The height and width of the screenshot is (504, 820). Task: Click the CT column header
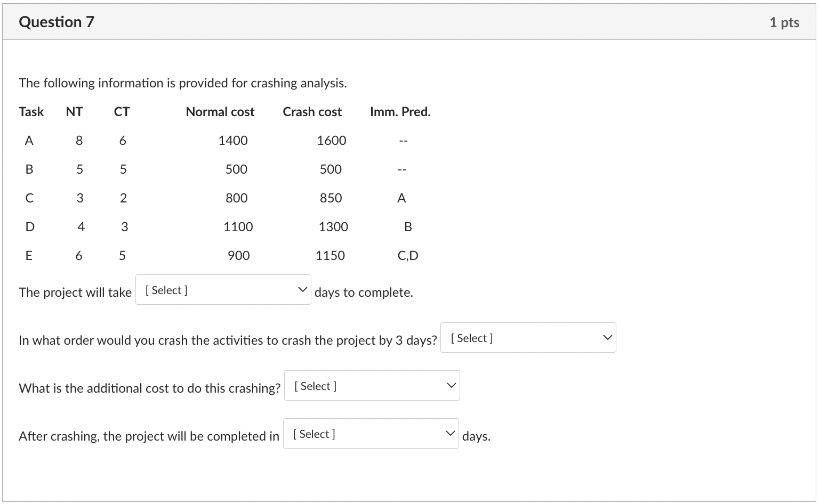coord(121,111)
